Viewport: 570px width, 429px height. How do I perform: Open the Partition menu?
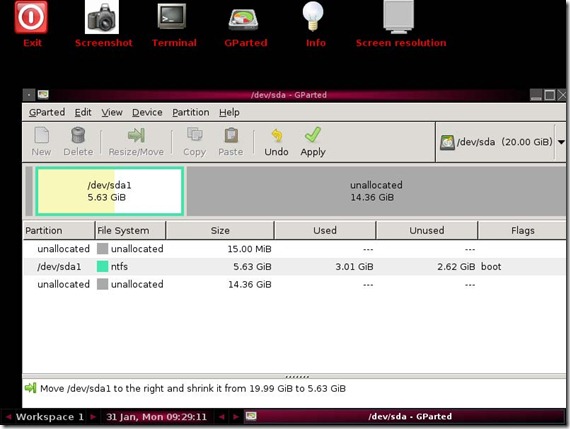(x=190, y=112)
